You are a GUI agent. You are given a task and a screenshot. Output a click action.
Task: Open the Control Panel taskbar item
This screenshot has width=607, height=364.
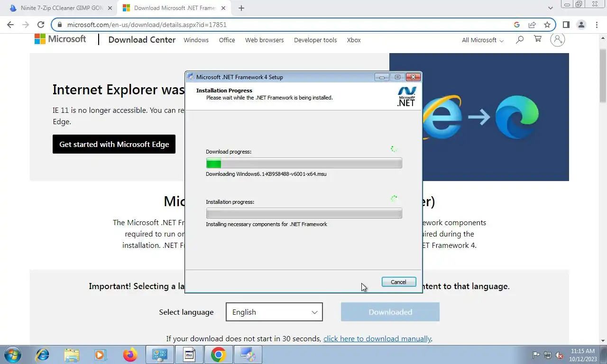[159, 355]
